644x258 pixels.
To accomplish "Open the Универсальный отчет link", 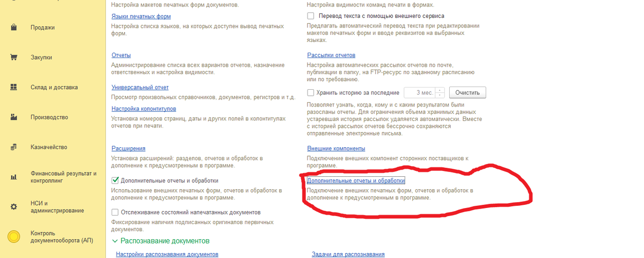I will 140,87.
